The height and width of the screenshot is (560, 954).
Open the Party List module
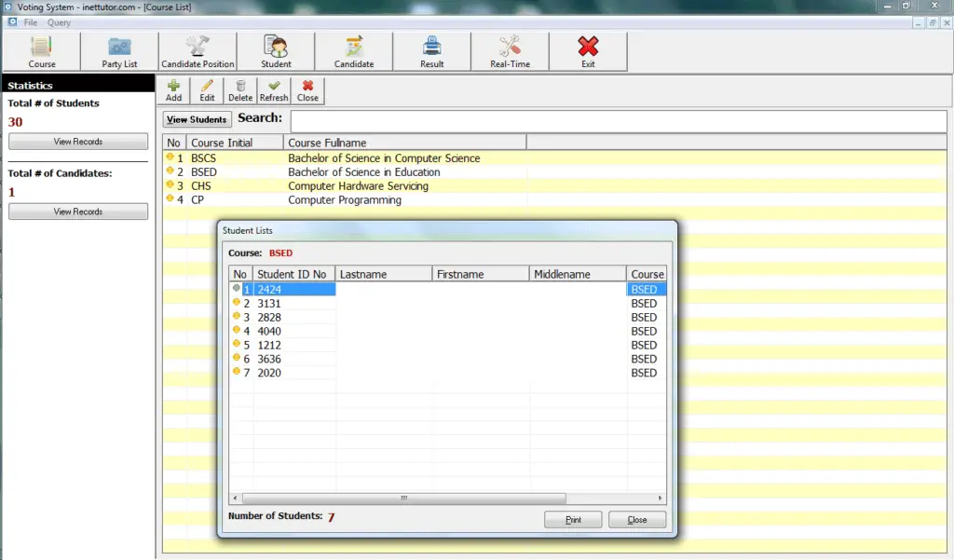pyautogui.click(x=118, y=51)
